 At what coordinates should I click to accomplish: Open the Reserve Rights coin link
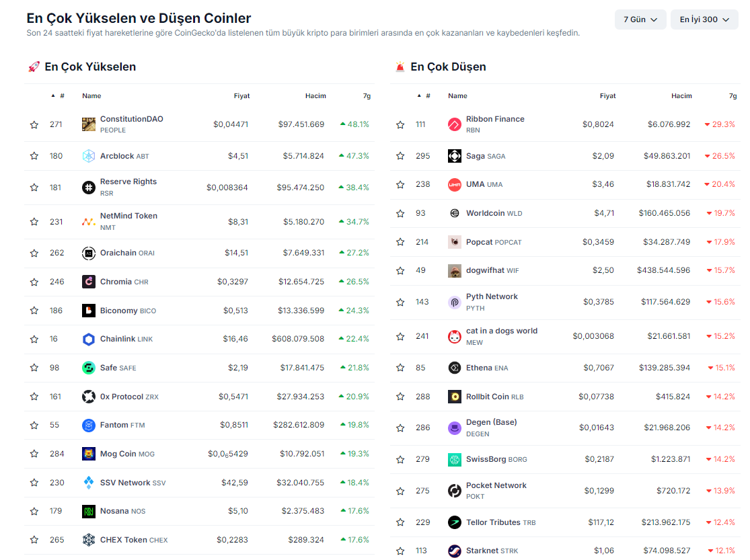128,182
